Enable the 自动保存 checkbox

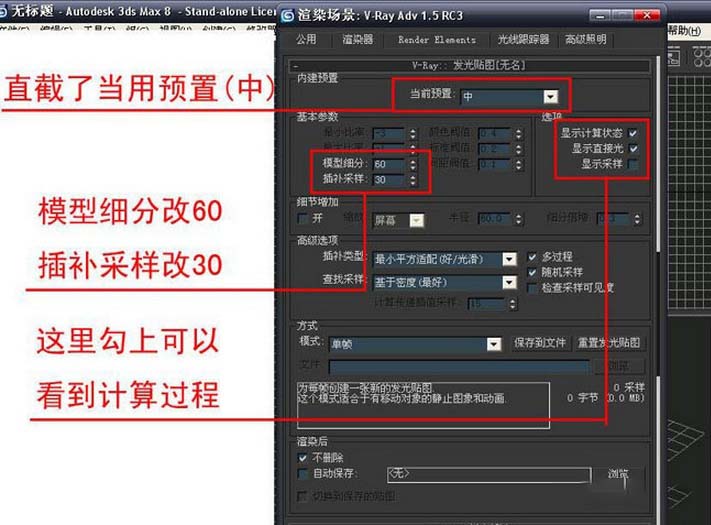tap(302, 474)
